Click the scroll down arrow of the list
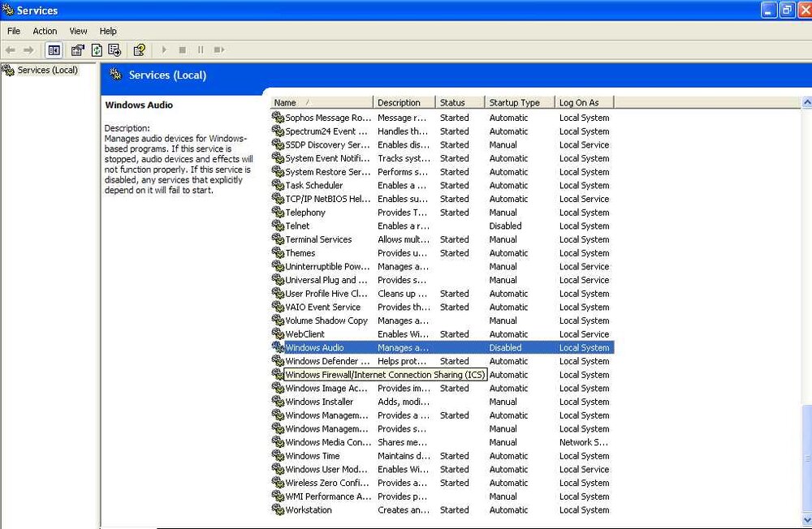 click(806, 519)
